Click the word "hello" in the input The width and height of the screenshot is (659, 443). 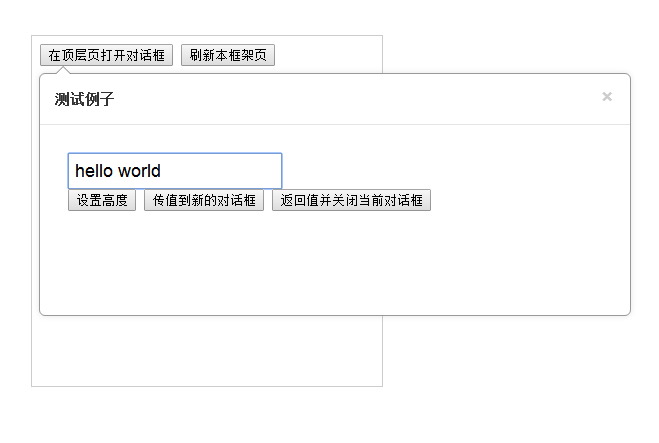tap(94, 171)
